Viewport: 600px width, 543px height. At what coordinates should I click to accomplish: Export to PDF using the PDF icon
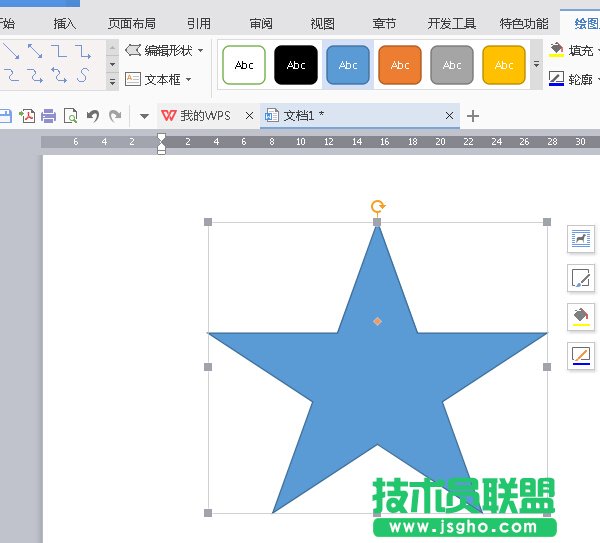pos(27,116)
